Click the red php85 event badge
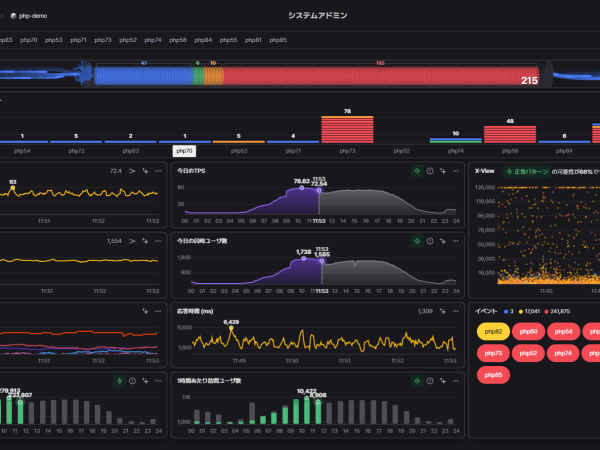 click(x=493, y=375)
